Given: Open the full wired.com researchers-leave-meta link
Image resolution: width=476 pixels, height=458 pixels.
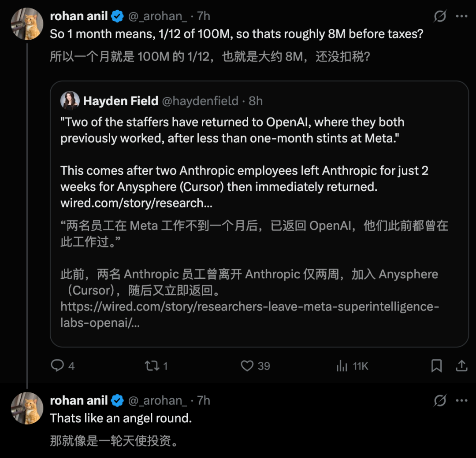Looking at the screenshot, I should coord(249,314).
